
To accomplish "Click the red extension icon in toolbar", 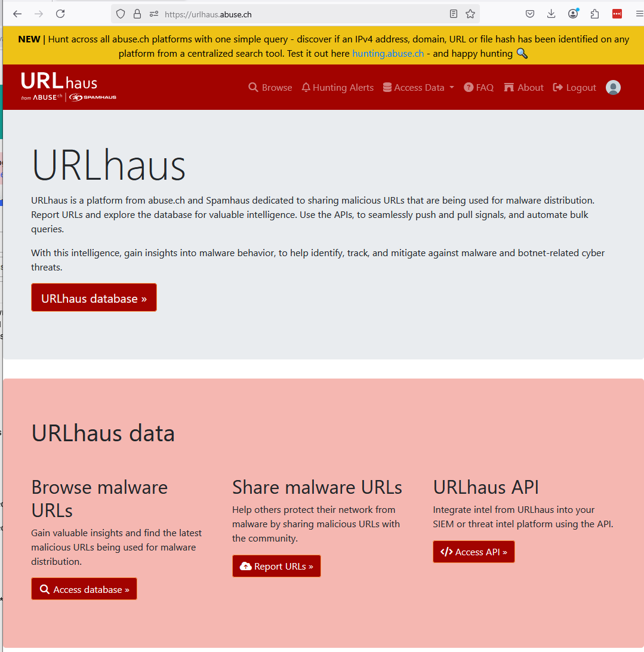I will 617,14.
